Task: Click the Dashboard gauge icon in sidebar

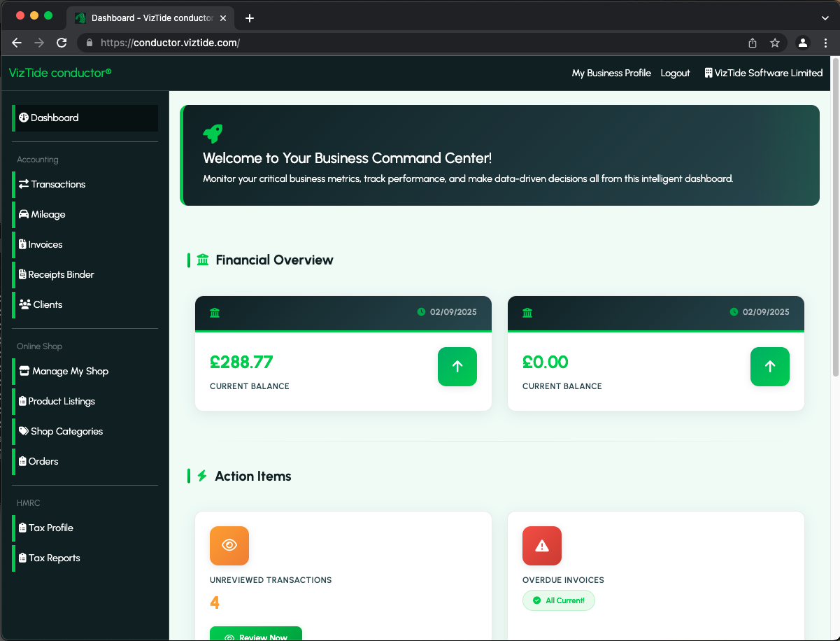Action: point(23,118)
